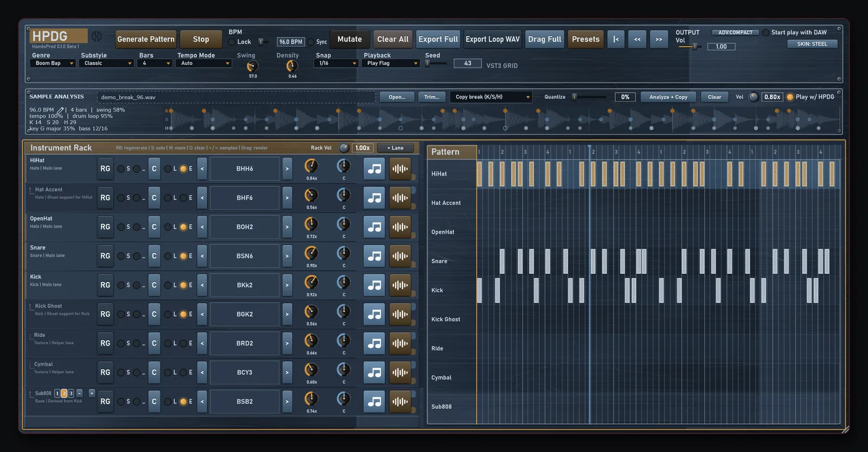Click the Output Vol slider
The width and height of the screenshot is (868, 452).
point(690,47)
